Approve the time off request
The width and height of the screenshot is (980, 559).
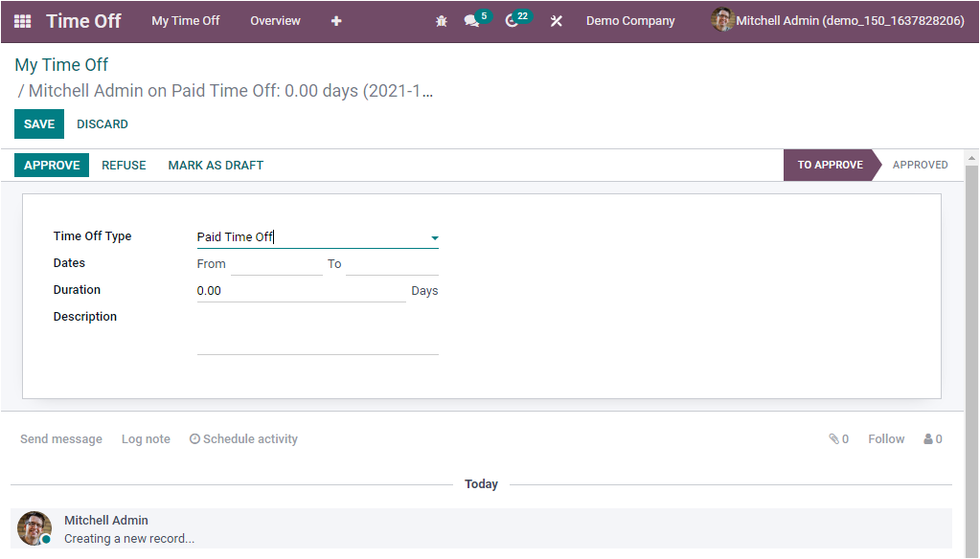click(x=51, y=165)
